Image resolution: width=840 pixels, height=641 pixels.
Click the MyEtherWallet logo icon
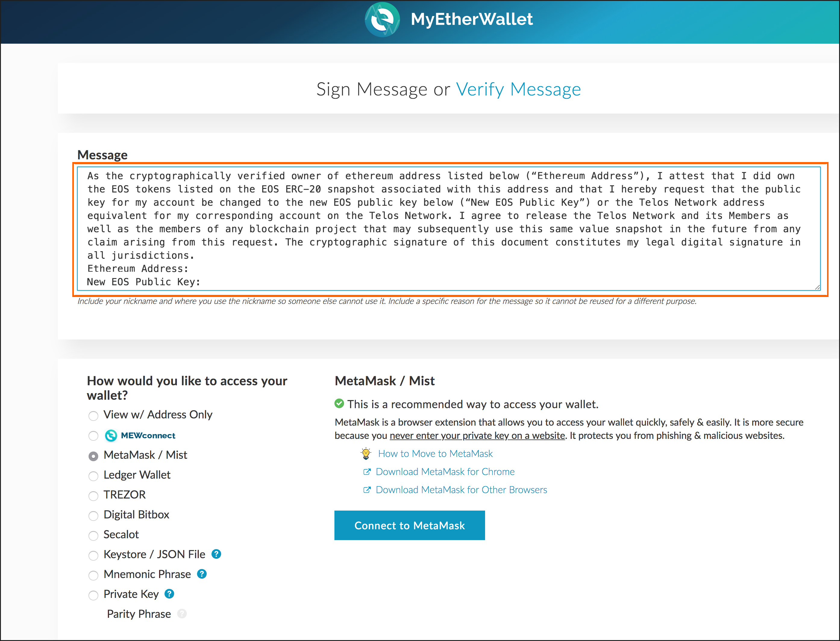coord(382,20)
